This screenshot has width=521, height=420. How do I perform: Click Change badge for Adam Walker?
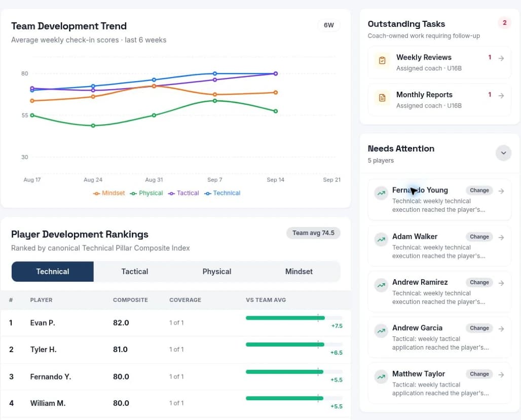click(x=479, y=237)
